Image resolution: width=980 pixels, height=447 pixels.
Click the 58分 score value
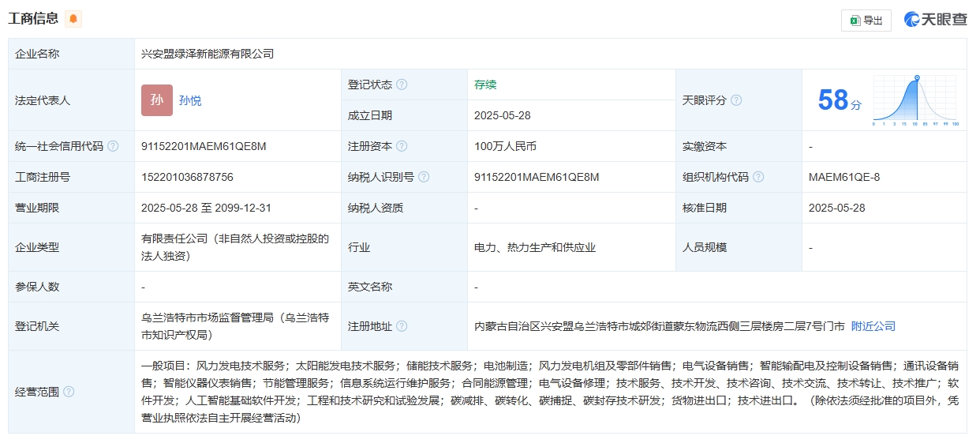pyautogui.click(x=840, y=100)
